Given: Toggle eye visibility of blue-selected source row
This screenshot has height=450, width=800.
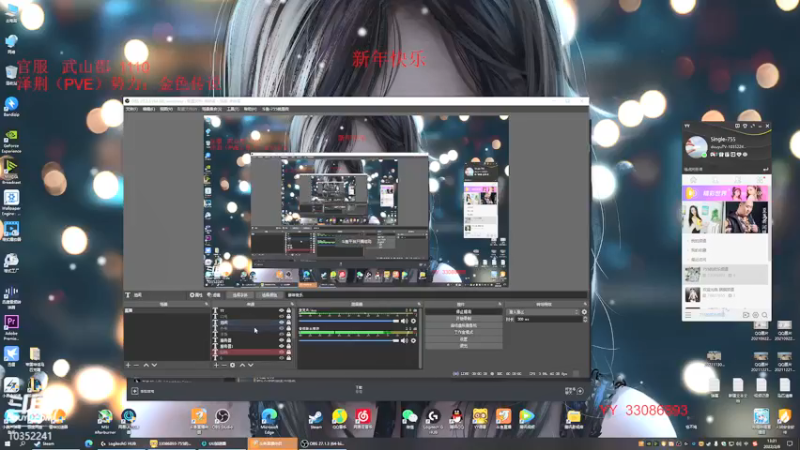Looking at the screenshot, I should click(281, 323).
